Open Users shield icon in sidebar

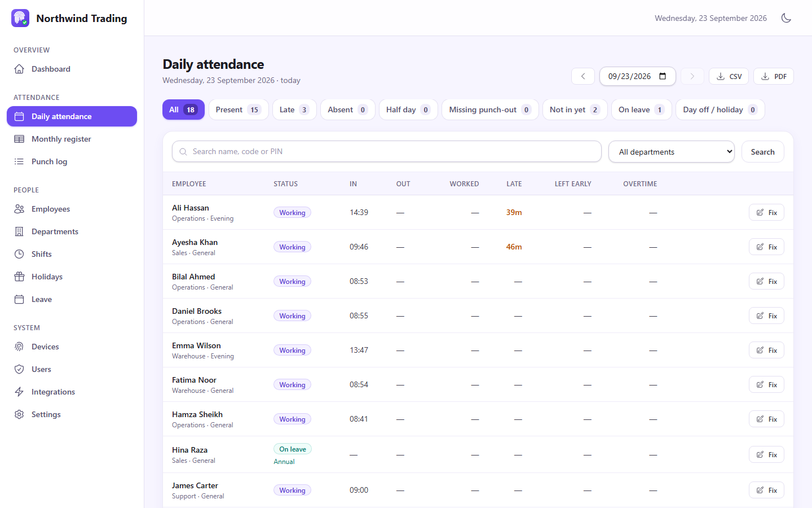(19, 369)
